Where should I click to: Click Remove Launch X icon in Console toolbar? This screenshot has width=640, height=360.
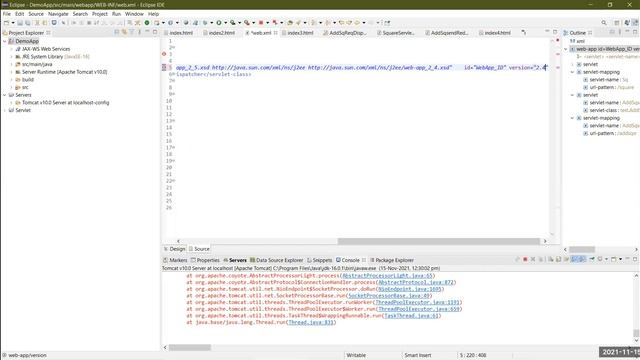point(533,260)
